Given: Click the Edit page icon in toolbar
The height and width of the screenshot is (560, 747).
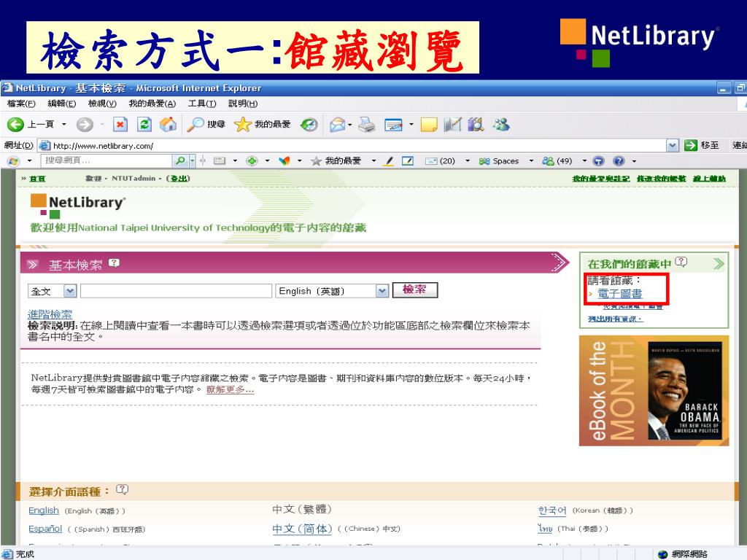Looking at the screenshot, I should tap(393, 125).
